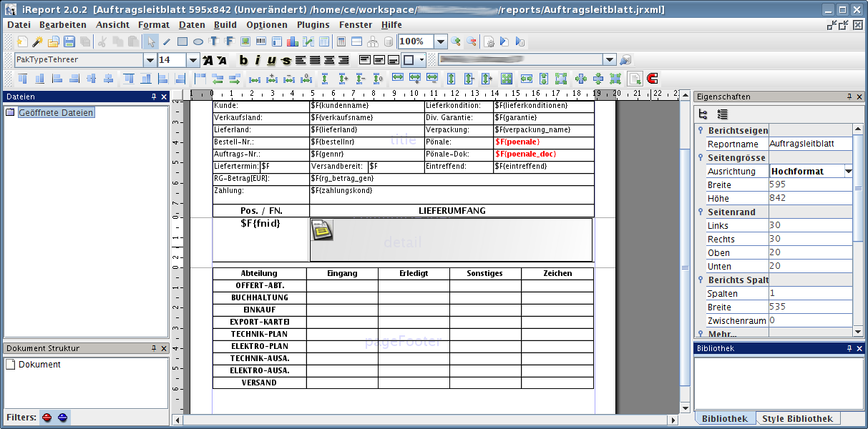This screenshot has height=429, width=868.
Task: Switch to the Style Bibliothek tab
Action: 797,419
